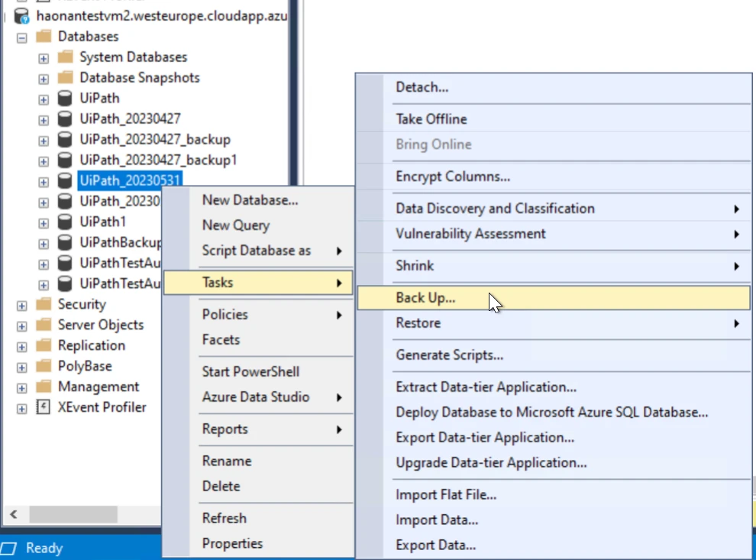Click the PolyBase folder icon

[x=44, y=366]
